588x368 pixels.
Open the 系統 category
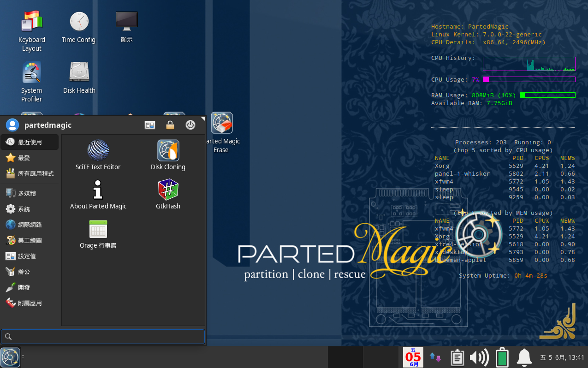pos(30,209)
